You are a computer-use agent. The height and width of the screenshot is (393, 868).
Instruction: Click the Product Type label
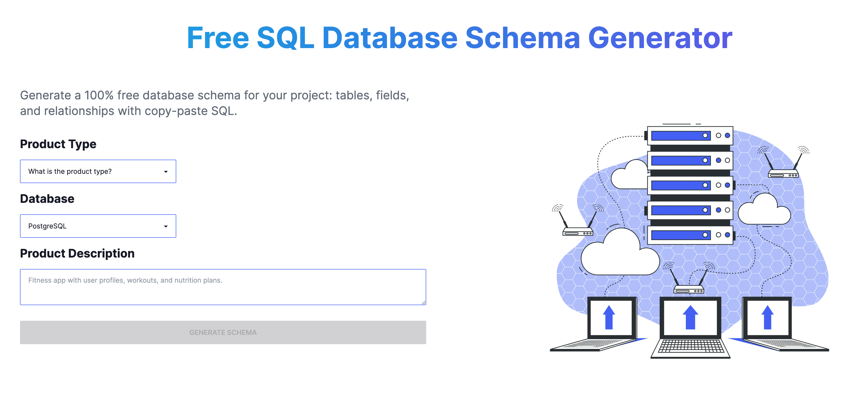(x=58, y=144)
